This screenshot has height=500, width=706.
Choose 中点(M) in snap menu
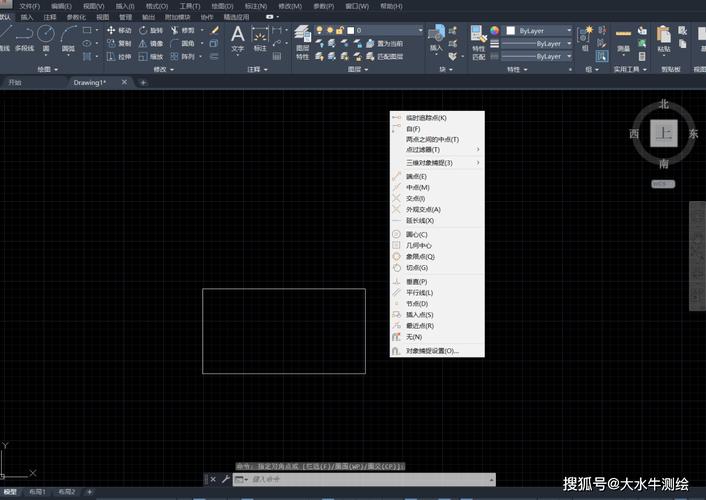[x=437, y=187]
